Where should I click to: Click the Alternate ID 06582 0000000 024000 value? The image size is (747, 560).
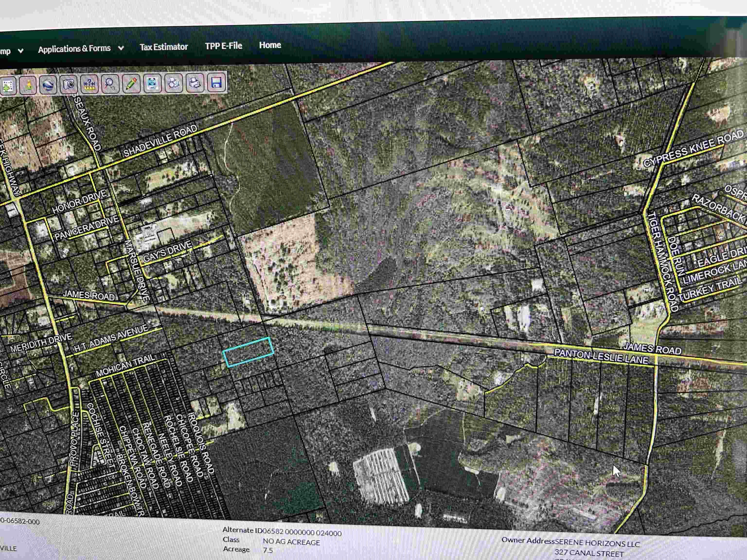click(x=302, y=533)
